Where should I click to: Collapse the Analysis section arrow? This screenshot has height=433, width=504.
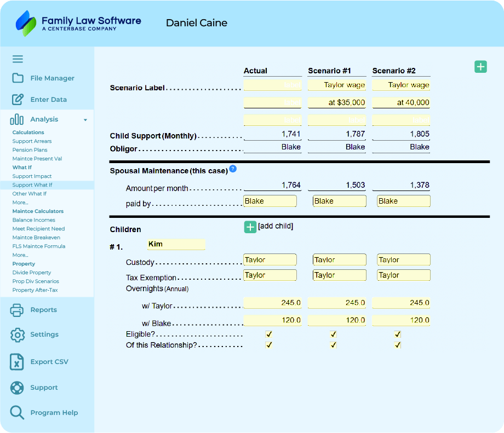[x=85, y=120]
